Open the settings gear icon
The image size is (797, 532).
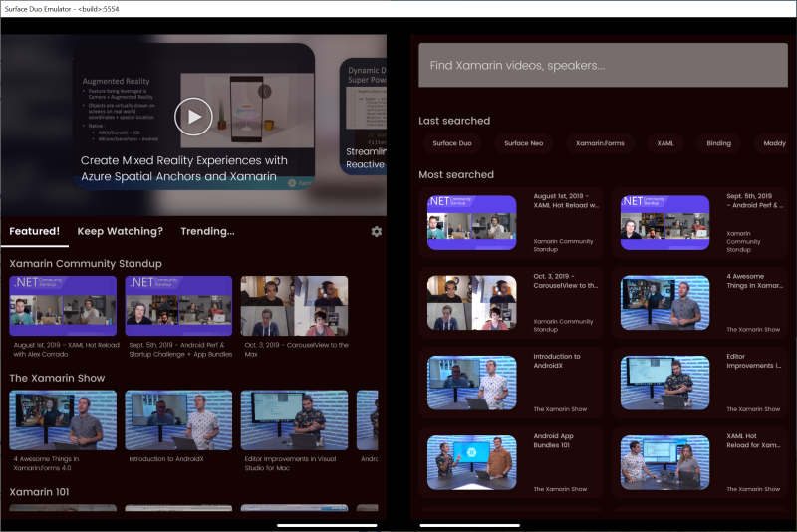(x=376, y=231)
